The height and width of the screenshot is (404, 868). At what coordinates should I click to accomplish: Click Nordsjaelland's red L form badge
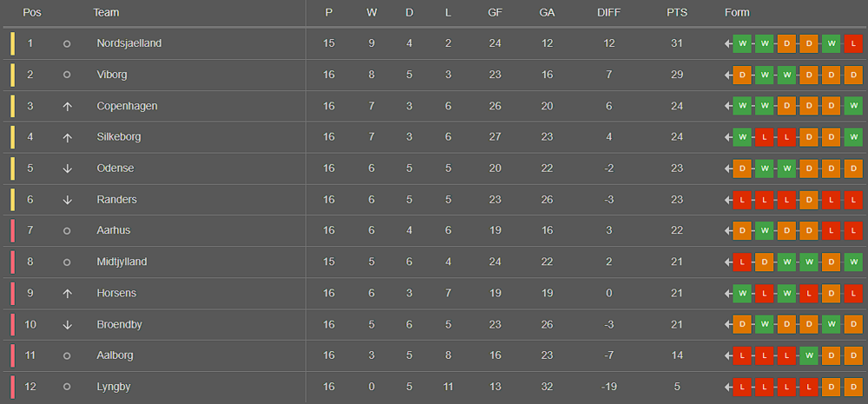point(853,43)
